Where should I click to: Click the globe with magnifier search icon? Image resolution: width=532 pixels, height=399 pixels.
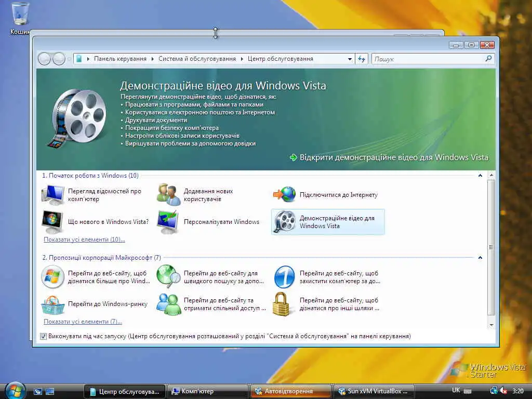point(169,276)
